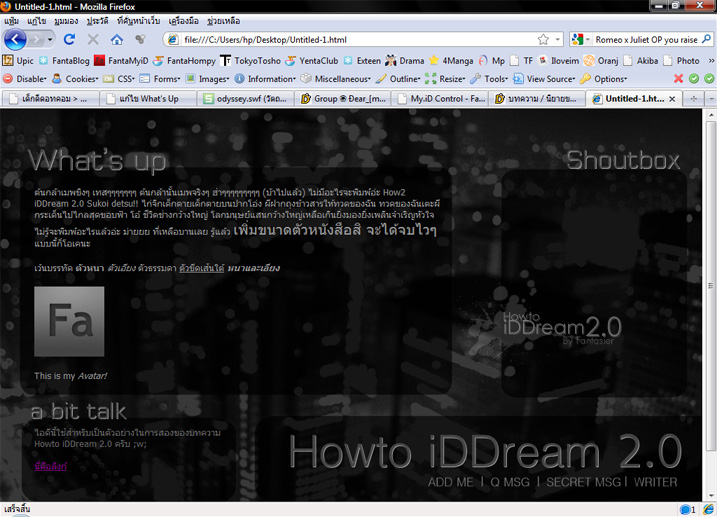This screenshot has height=517, width=717.
Task: Open the เครื่องมือ menu
Action: (183, 21)
